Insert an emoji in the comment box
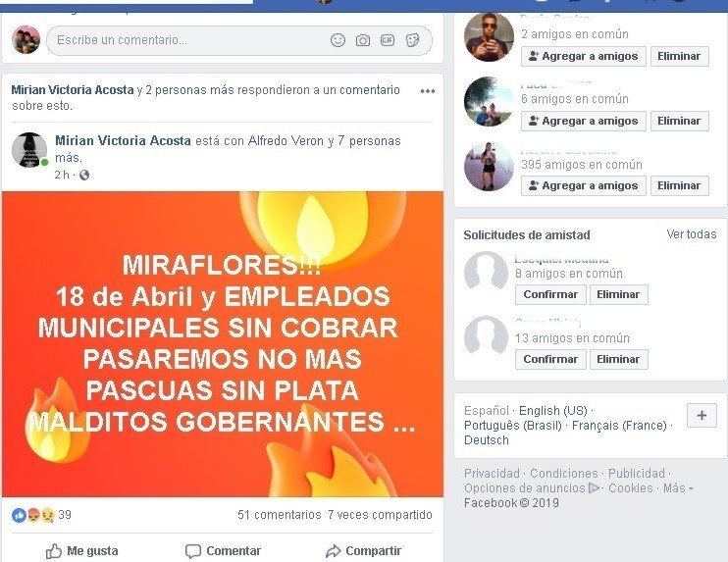 pos(338,40)
